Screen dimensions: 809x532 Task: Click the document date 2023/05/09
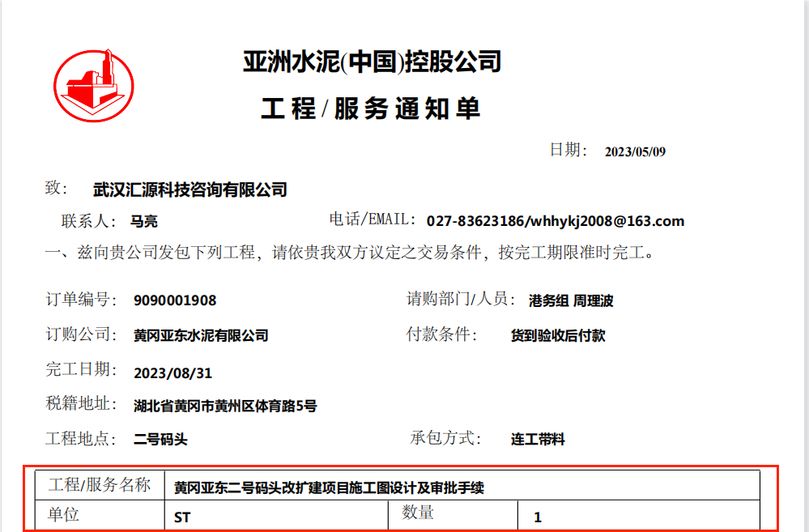[635, 151]
